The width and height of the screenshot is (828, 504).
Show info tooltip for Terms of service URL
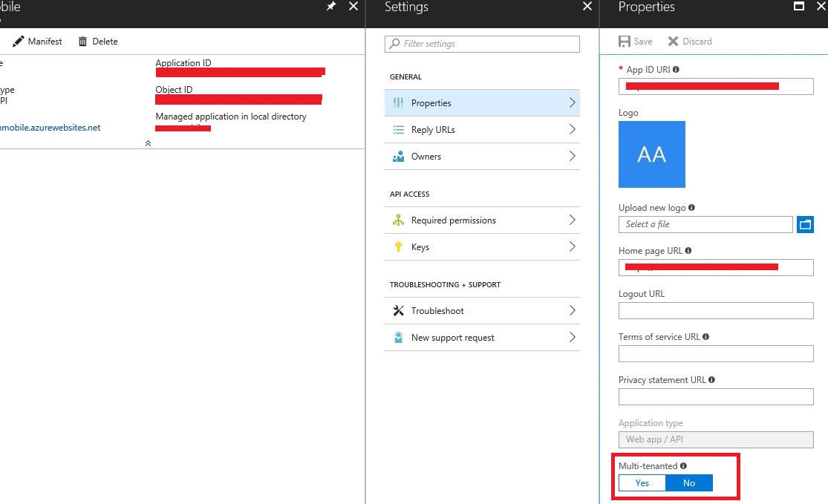click(x=705, y=337)
